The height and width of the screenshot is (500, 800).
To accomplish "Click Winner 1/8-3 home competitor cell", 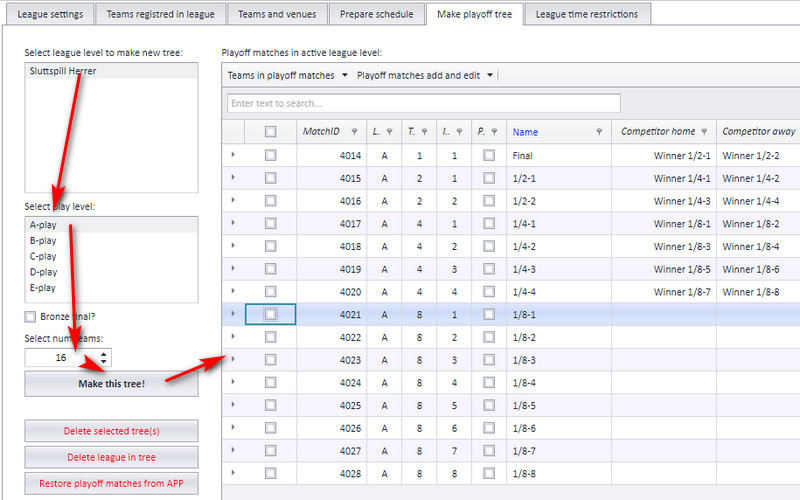I will coord(664,246).
